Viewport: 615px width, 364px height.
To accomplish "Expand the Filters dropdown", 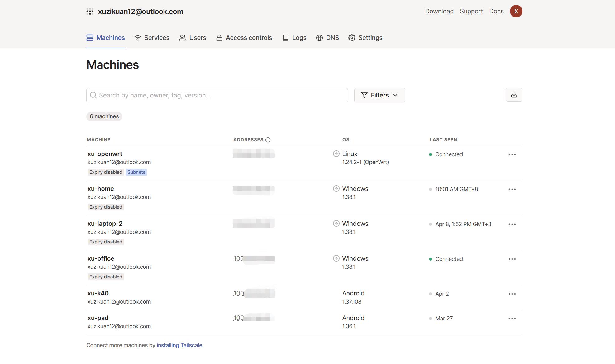I will click(x=379, y=95).
